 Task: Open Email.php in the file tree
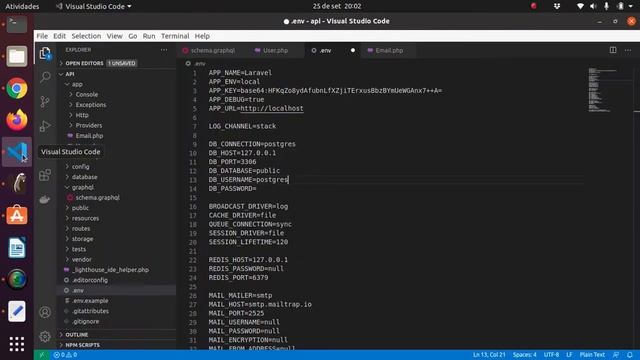point(89,136)
